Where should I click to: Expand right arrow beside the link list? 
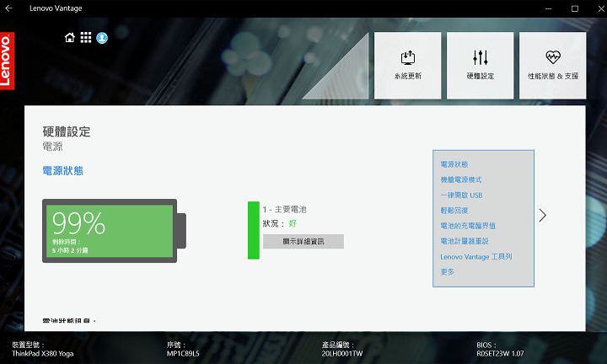coord(542,216)
